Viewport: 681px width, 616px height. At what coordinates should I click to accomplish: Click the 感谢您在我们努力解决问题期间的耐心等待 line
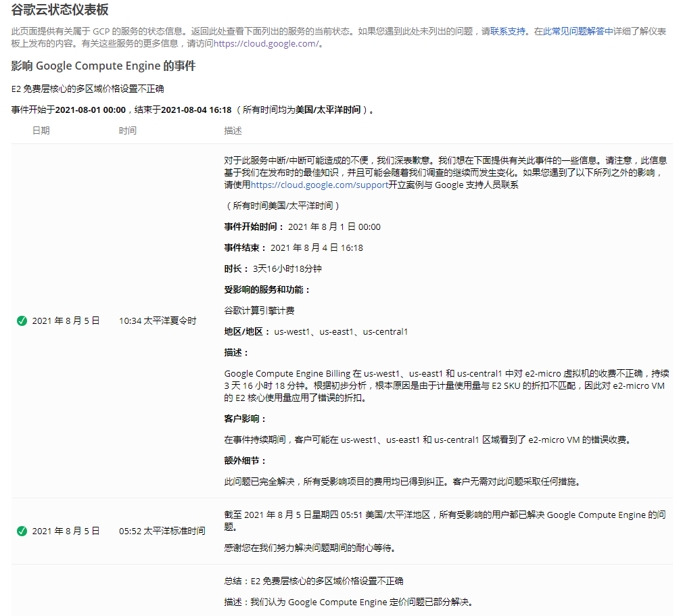tap(310, 548)
